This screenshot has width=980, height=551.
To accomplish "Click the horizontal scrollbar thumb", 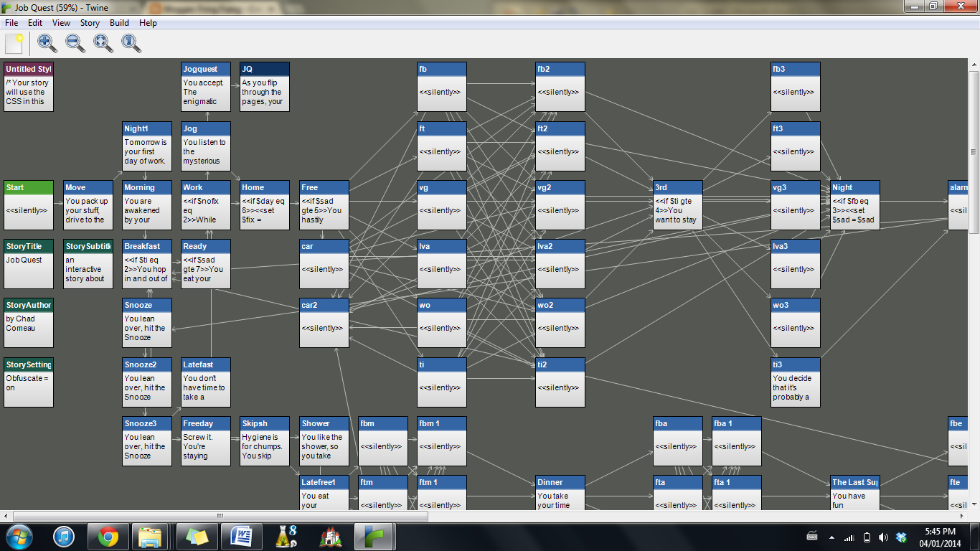I will pyautogui.click(x=220, y=516).
